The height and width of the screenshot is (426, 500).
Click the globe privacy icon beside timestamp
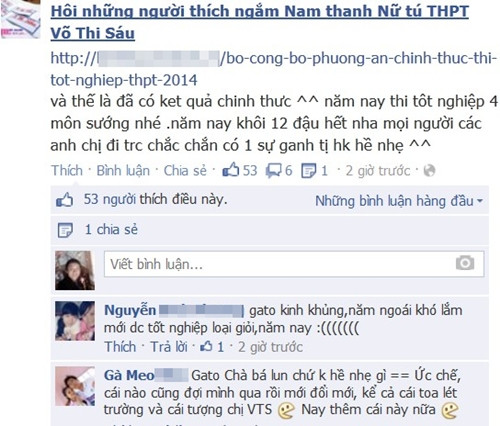tap(429, 171)
